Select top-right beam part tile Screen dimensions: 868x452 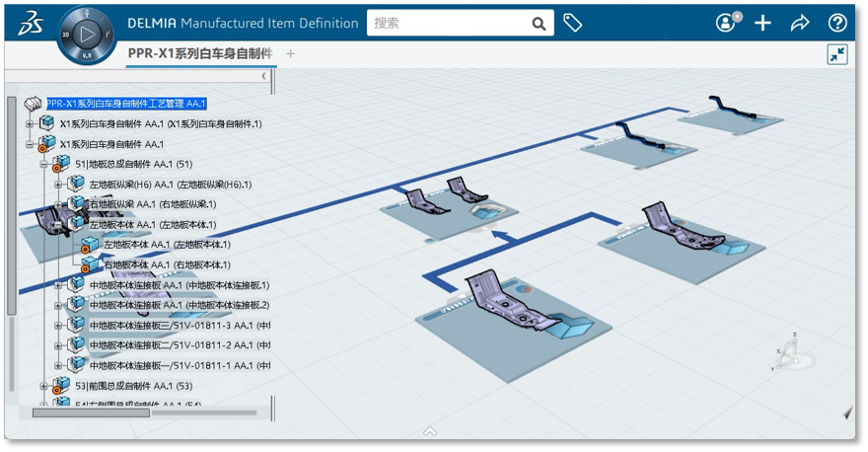coord(731,117)
